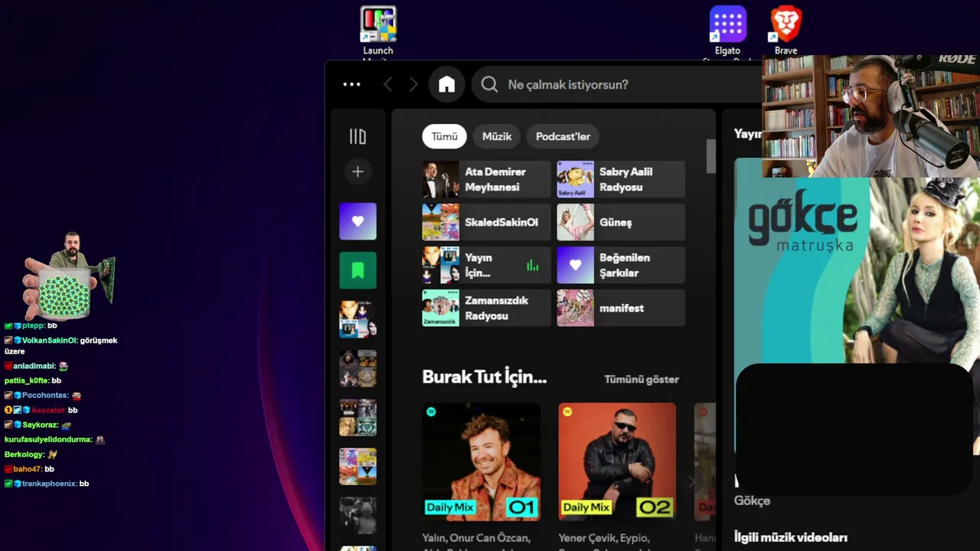This screenshot has width=980, height=551.
Task: Expand the Your Library sidebar
Action: pyautogui.click(x=358, y=136)
